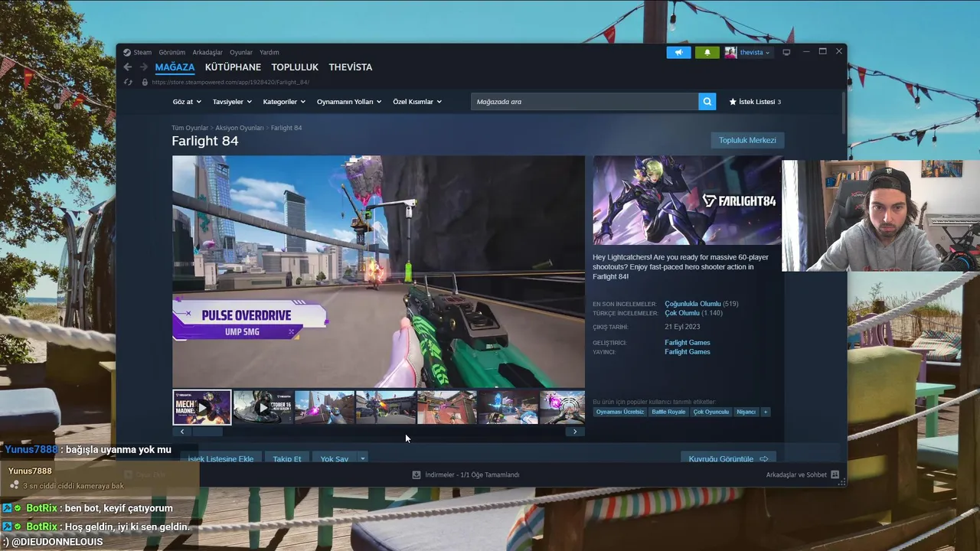Open Farlight Games publisher link
This screenshot has height=551, width=980.
click(688, 352)
